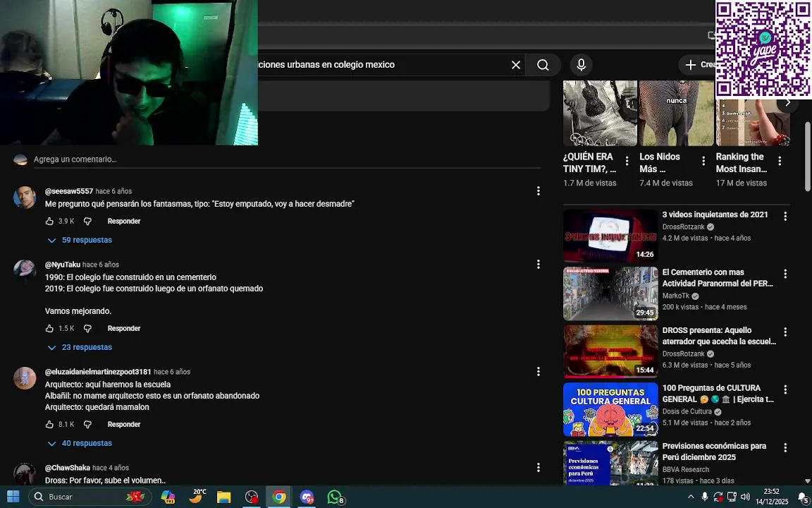The height and width of the screenshot is (508, 812).
Task: Switch to Google Chrome in the taskbar
Action: (x=278, y=497)
